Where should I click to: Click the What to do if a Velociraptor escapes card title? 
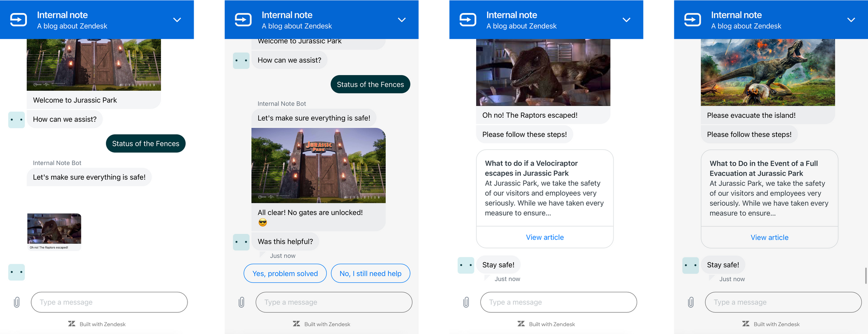(531, 168)
